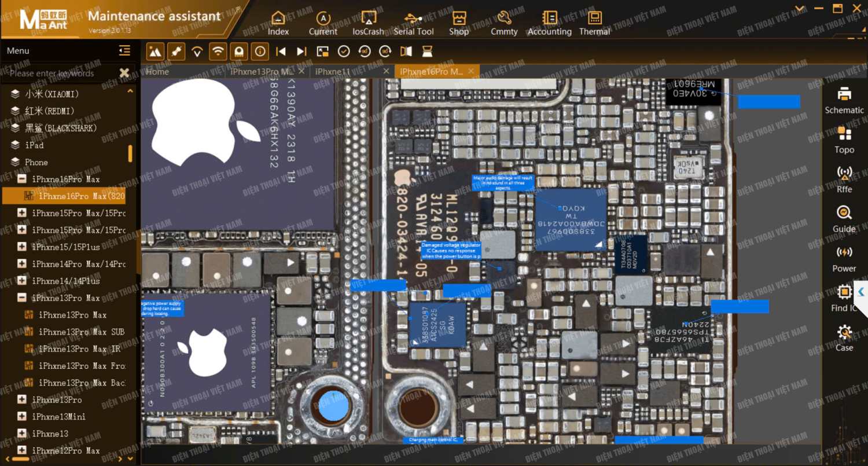868x466 pixels.
Task: Expand the iPhxne15/15Plus group
Action: tap(22, 247)
